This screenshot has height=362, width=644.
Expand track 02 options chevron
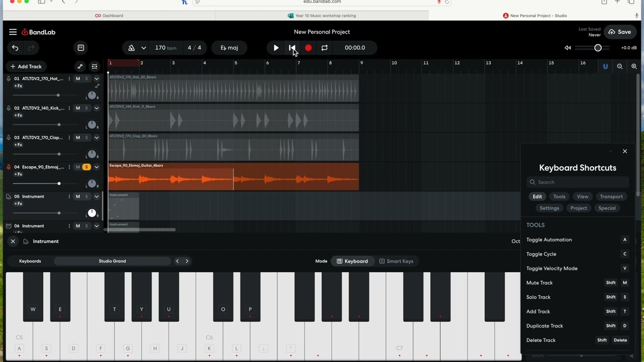point(97,108)
